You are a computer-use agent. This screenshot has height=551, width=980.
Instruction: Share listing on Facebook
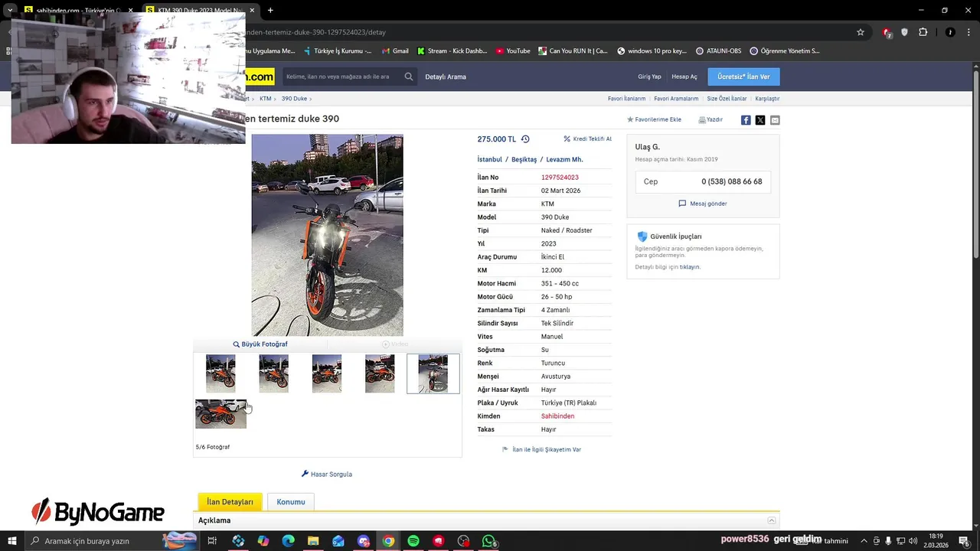[x=746, y=120]
